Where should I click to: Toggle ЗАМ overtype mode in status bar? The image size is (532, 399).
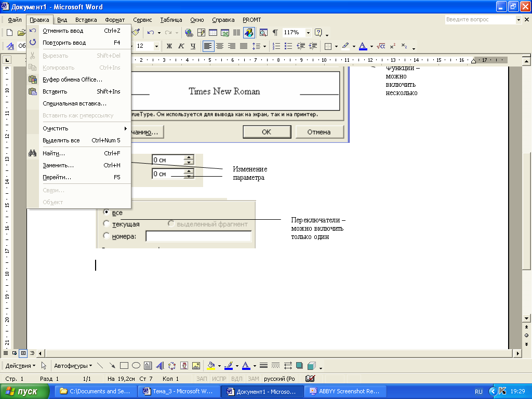coord(254,379)
